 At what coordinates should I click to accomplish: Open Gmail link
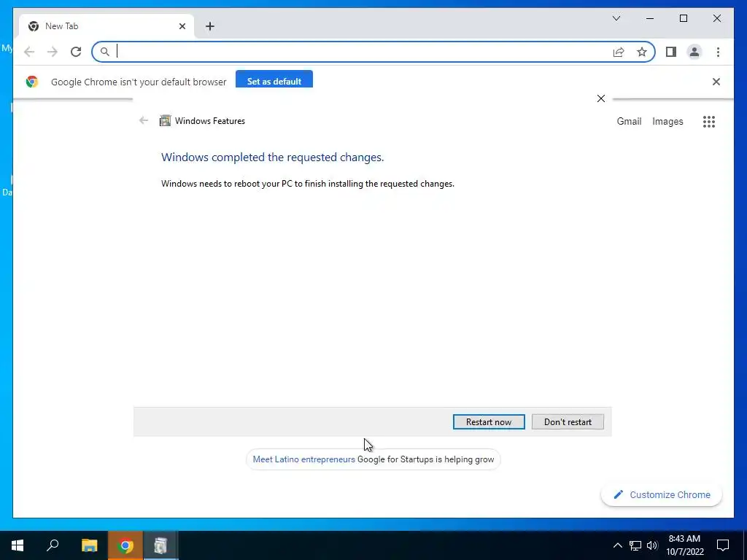pyautogui.click(x=629, y=122)
